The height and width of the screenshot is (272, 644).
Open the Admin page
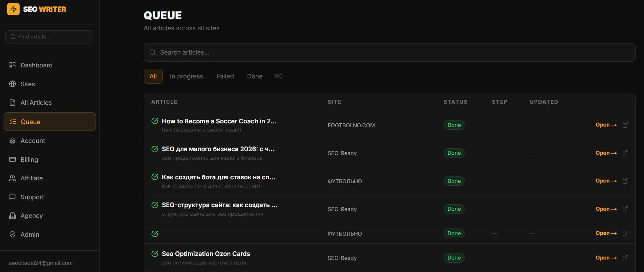[x=50, y=235]
